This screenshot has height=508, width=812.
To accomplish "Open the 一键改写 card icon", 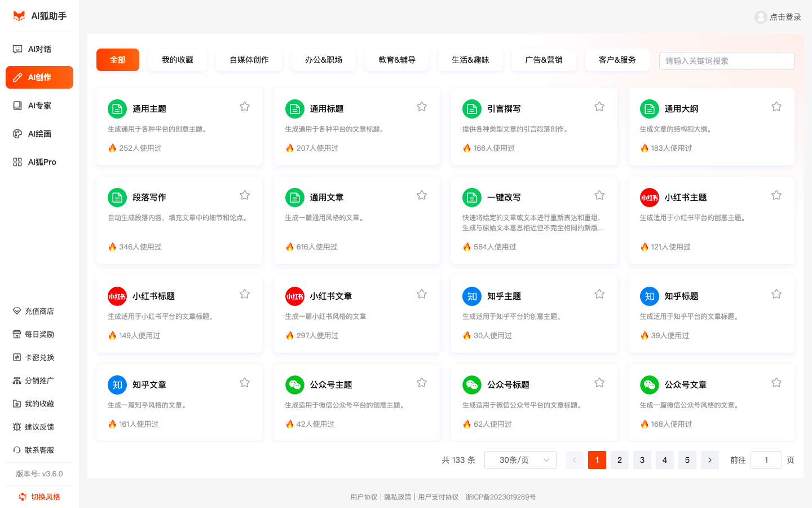I will 472,198.
